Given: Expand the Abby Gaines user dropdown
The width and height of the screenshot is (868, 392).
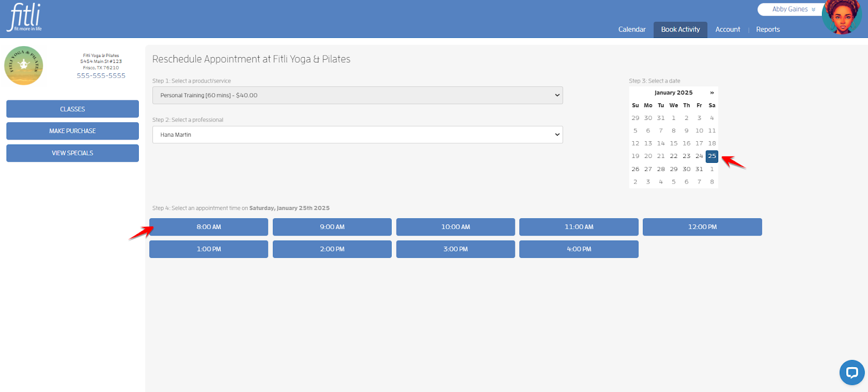Looking at the screenshot, I should 793,9.
